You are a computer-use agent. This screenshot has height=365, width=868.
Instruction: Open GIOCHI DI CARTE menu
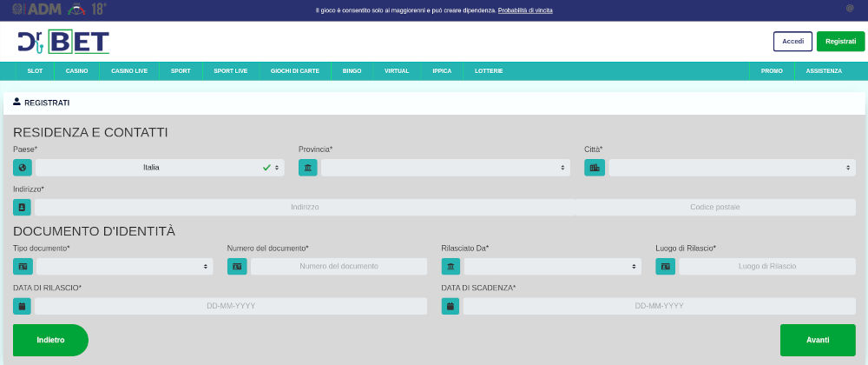295,71
